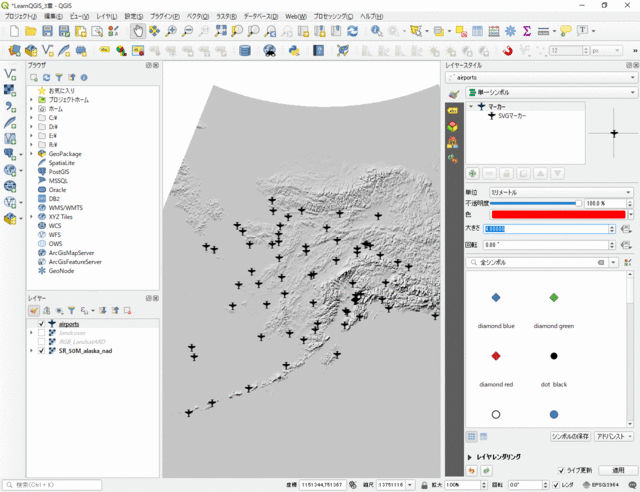Click the text annotation T icon
Screen dimensions: 640x492
click(x=582, y=31)
